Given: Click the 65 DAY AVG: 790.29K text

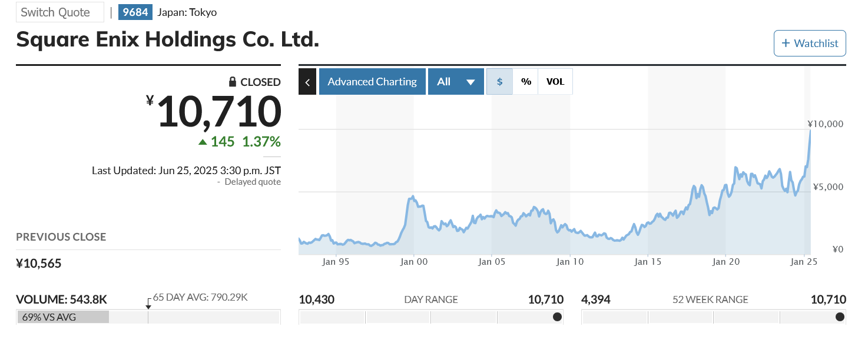Looking at the screenshot, I should [200, 297].
